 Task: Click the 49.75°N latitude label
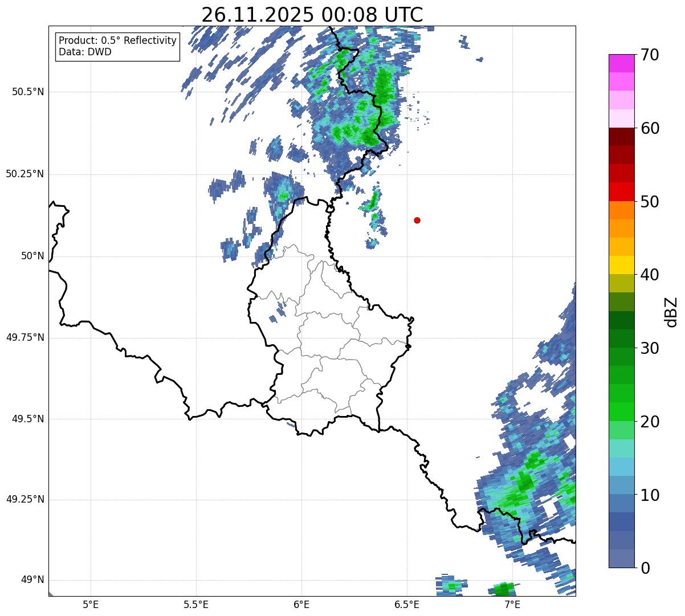click(25, 337)
